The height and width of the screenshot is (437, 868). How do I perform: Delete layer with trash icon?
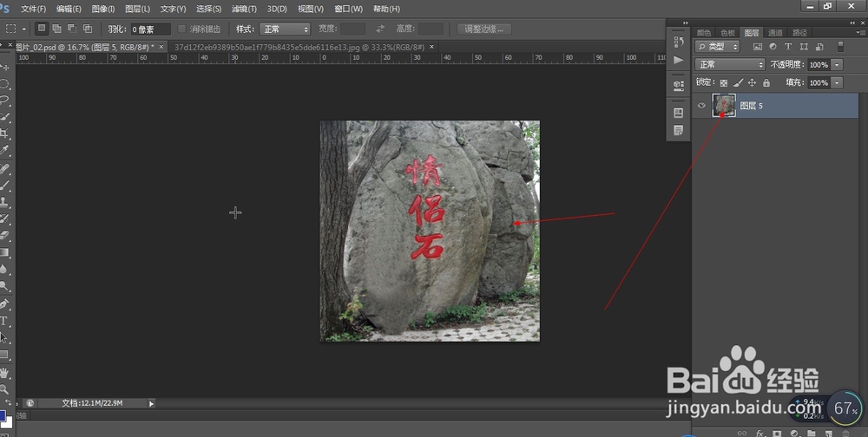tap(845, 434)
